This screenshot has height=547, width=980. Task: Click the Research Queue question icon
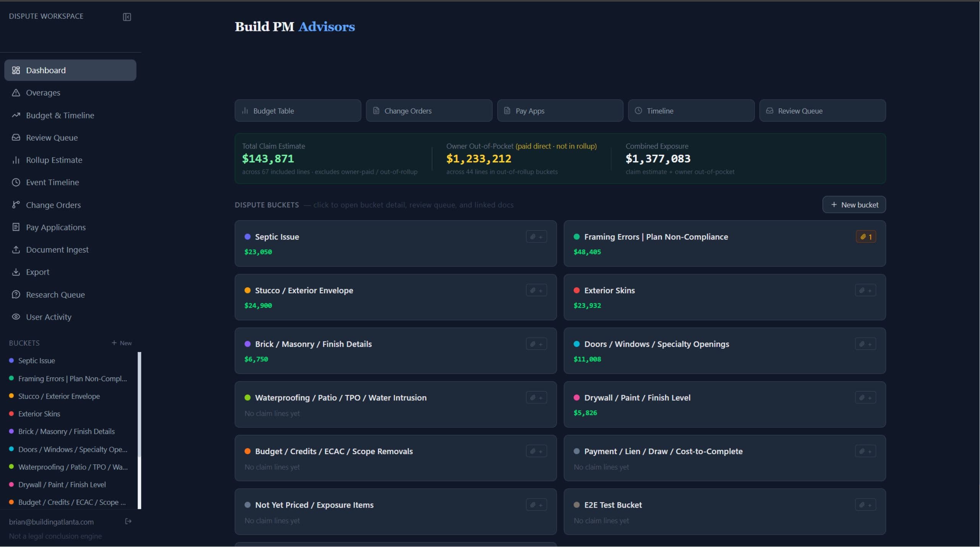16,295
